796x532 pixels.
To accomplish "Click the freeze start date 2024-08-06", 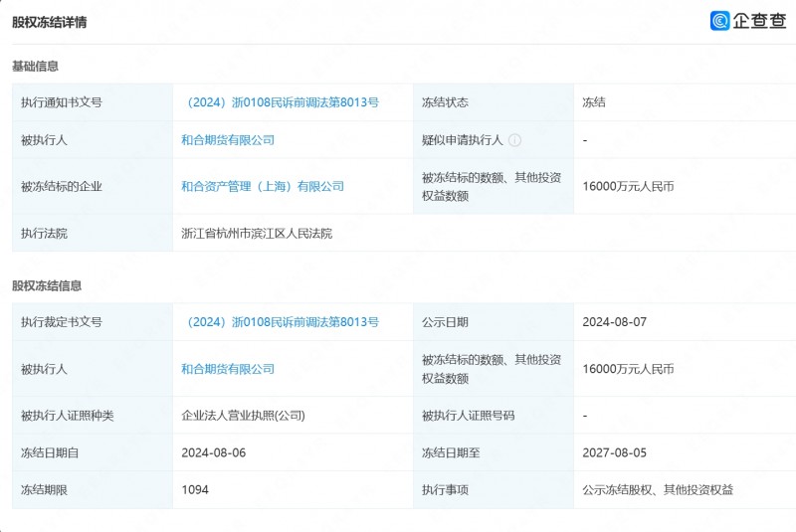I will 213,452.
